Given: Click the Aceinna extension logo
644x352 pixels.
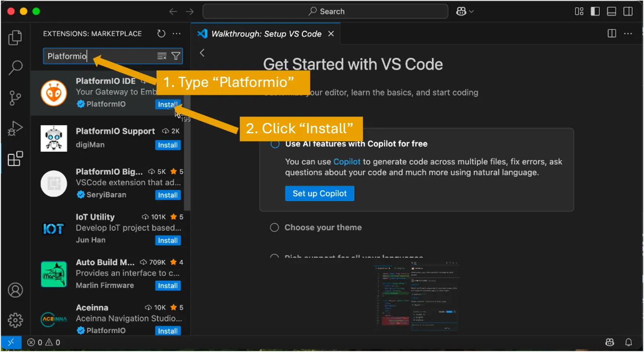Looking at the screenshot, I should pyautogui.click(x=54, y=319).
